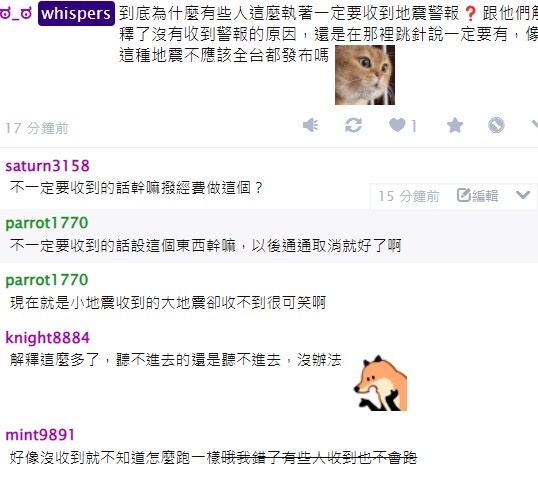Like the post with the heart icon

(x=397, y=125)
